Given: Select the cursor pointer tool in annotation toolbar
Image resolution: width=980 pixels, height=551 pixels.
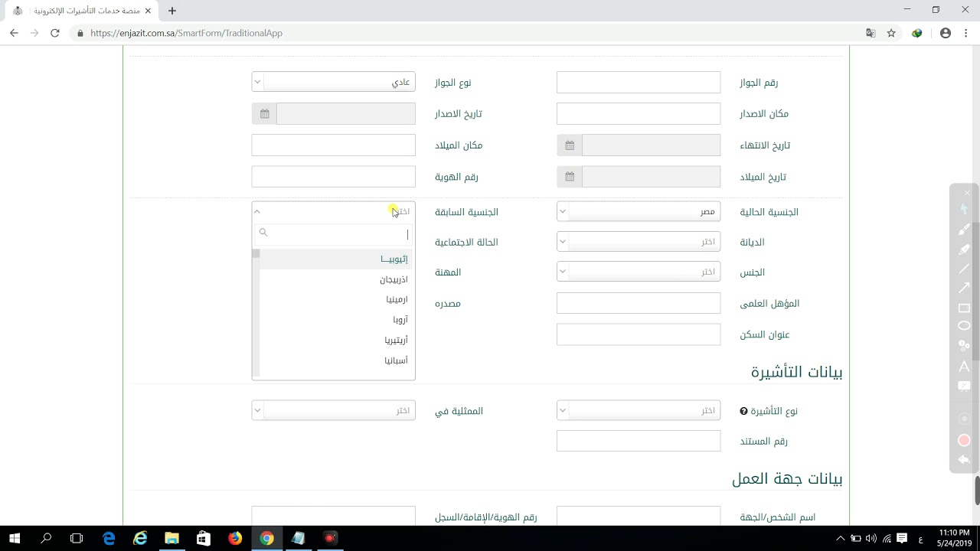Looking at the screenshot, I should [x=964, y=209].
